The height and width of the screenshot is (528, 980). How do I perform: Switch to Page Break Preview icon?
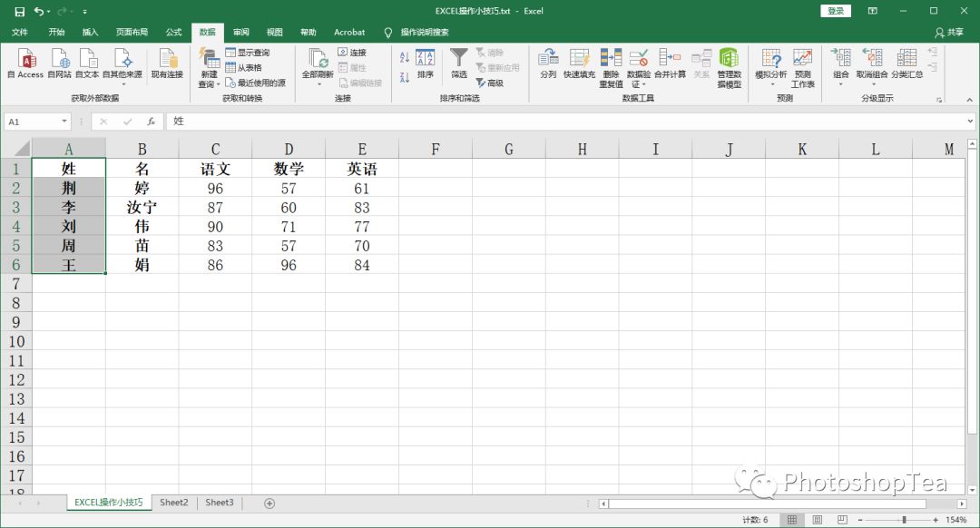(x=842, y=520)
